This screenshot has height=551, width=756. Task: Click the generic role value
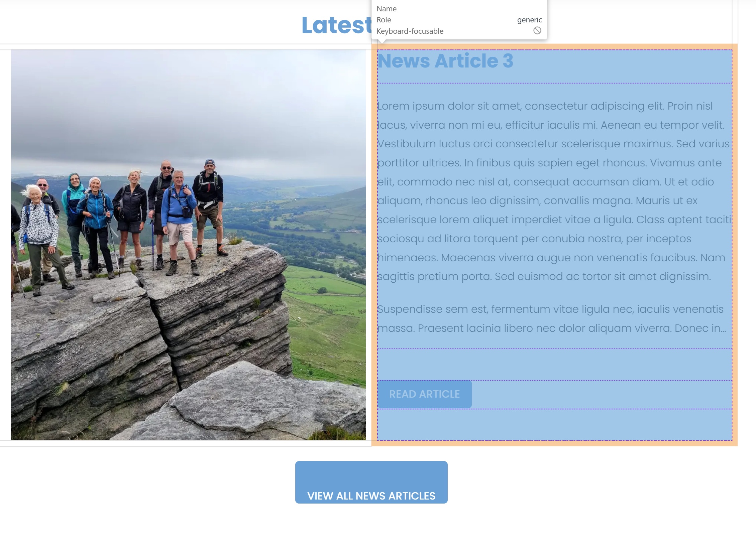pyautogui.click(x=529, y=20)
